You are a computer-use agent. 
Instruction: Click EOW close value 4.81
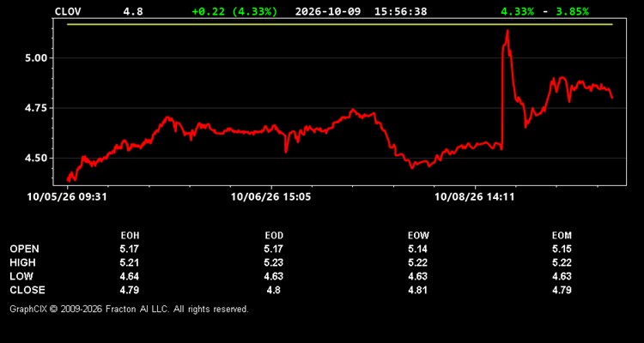click(x=417, y=290)
